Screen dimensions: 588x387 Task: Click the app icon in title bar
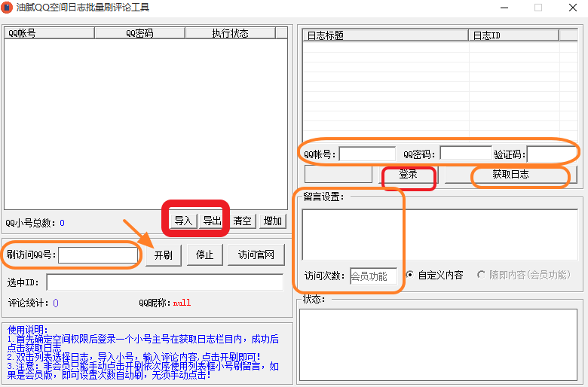pyautogui.click(x=7, y=8)
